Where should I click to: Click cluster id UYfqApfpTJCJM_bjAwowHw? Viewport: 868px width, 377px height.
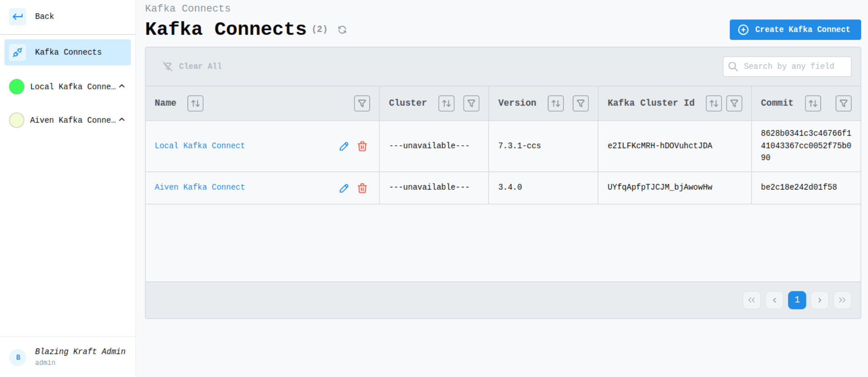click(x=660, y=187)
